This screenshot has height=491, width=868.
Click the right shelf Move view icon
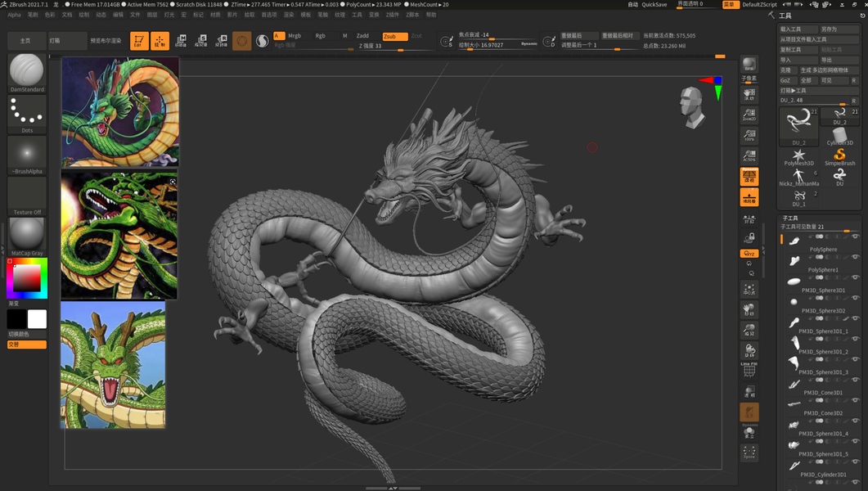click(x=749, y=309)
